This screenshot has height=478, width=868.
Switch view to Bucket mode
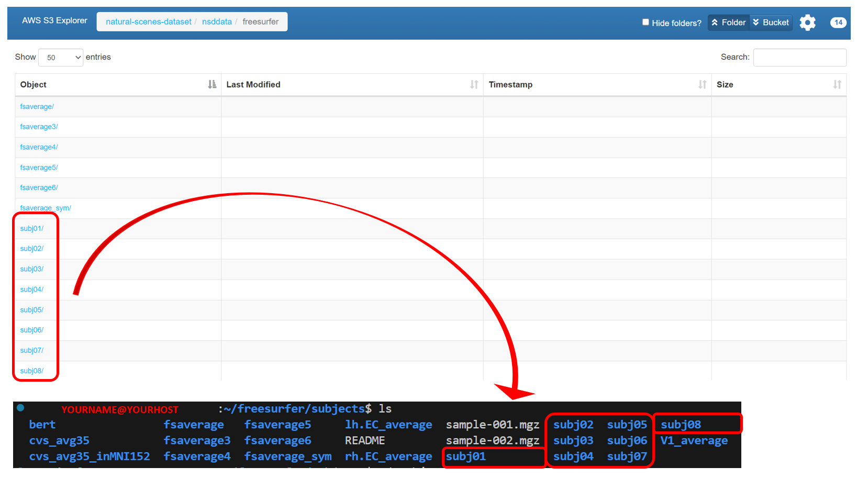point(771,23)
